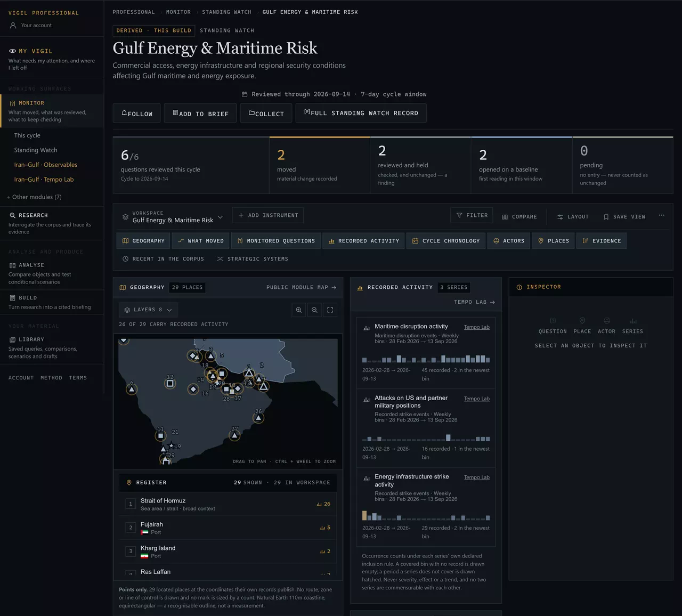
Task: Open the Evidence tab
Action: coord(602,241)
